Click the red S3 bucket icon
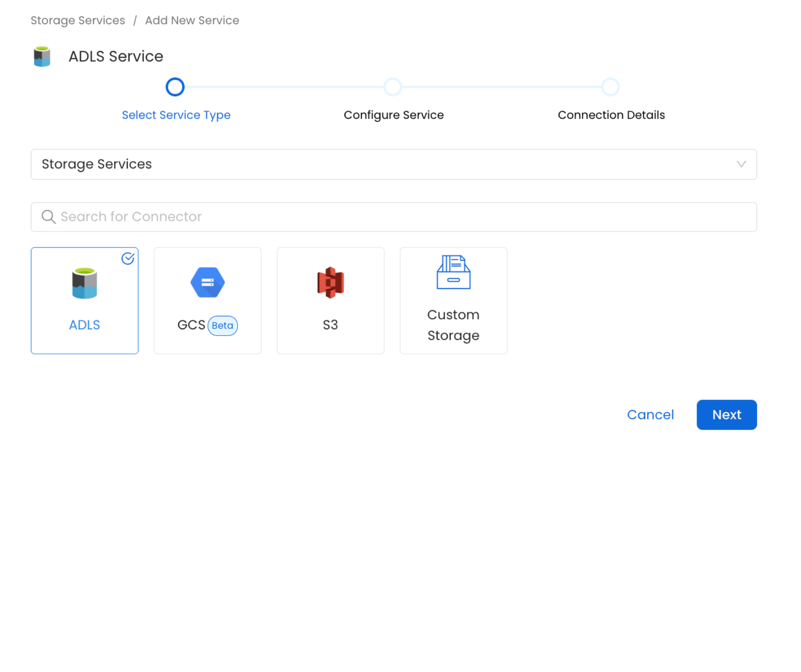Viewport: 801px width, 672px height. 330,282
